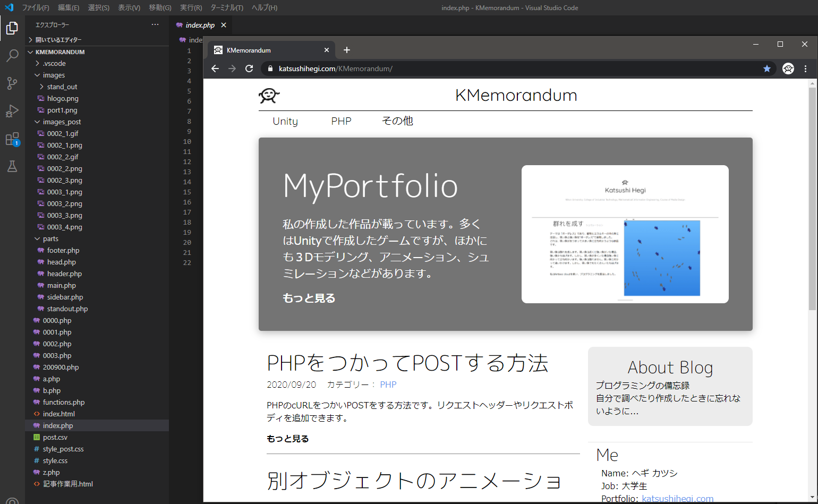
Task: Toggle the bookmark star in address bar
Action: click(766, 69)
